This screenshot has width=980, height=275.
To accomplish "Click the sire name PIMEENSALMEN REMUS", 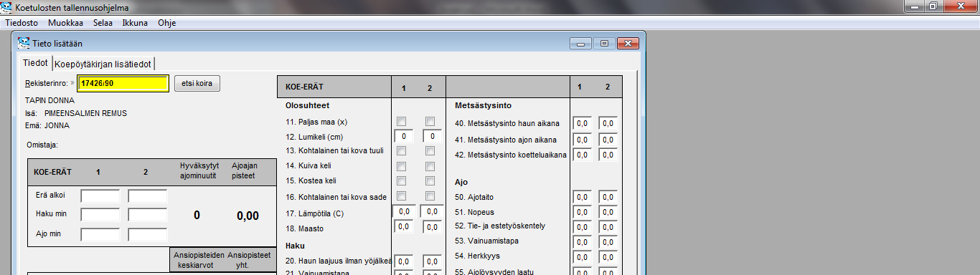I will (85, 113).
